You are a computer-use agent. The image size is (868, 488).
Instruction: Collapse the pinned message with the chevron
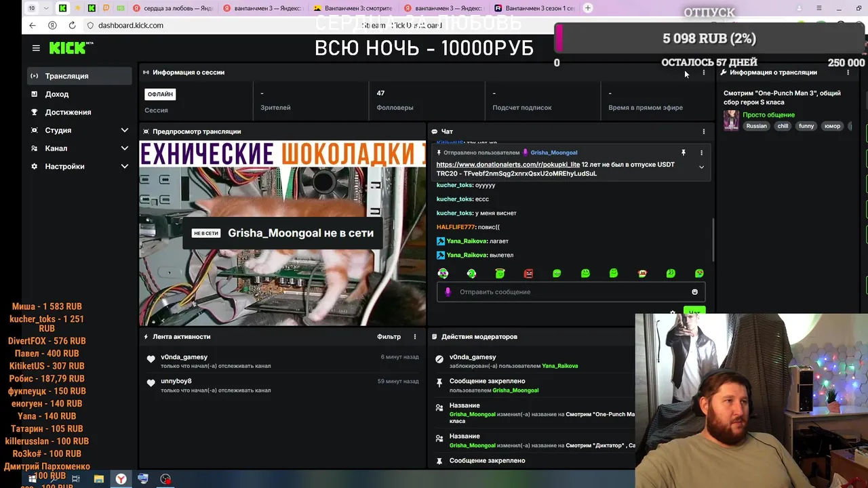tap(701, 167)
